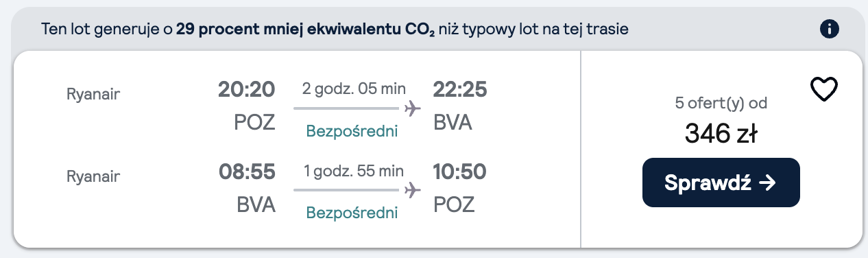Click the 5 ofert(y) od text

(x=721, y=104)
